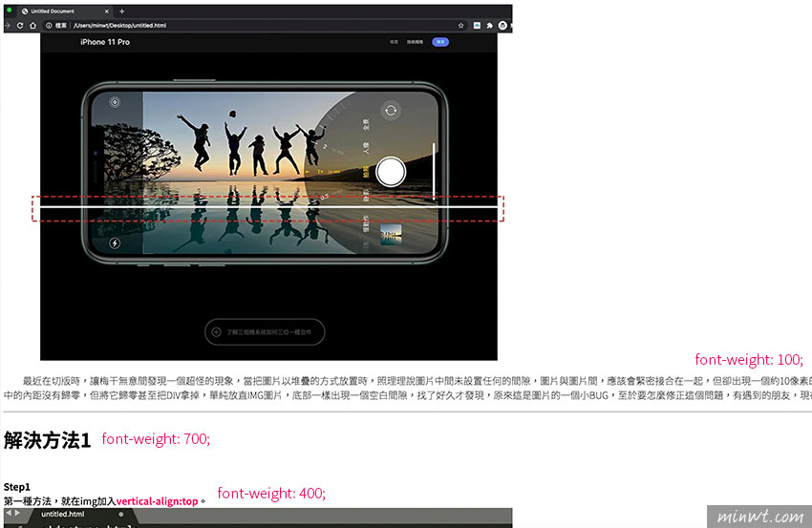Click the 解決方法1 heading
The height and width of the screenshot is (528, 812).
pos(47,440)
